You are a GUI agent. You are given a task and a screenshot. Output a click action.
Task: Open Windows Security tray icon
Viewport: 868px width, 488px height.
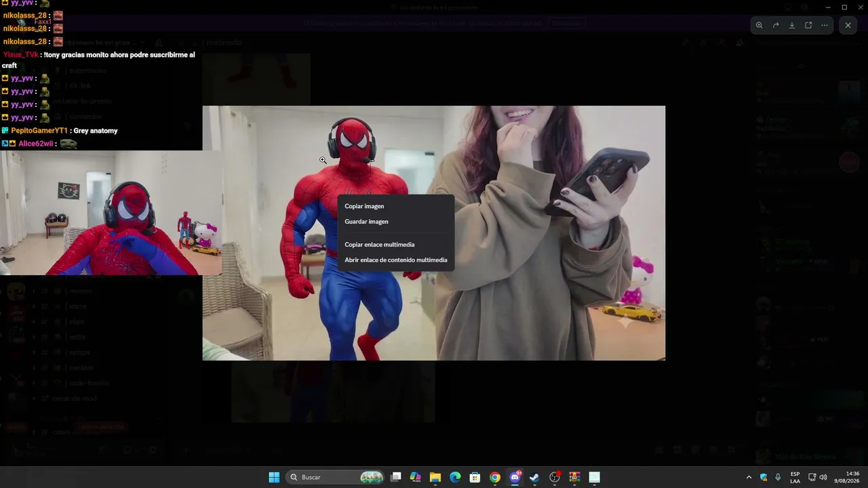[x=764, y=477]
